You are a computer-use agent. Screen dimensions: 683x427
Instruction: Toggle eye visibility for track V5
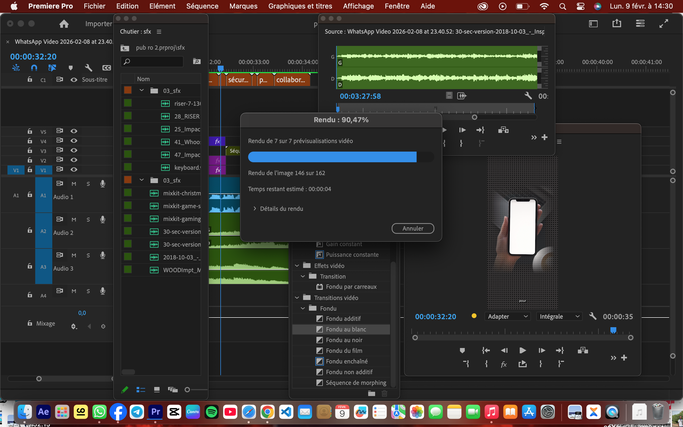coord(73,132)
